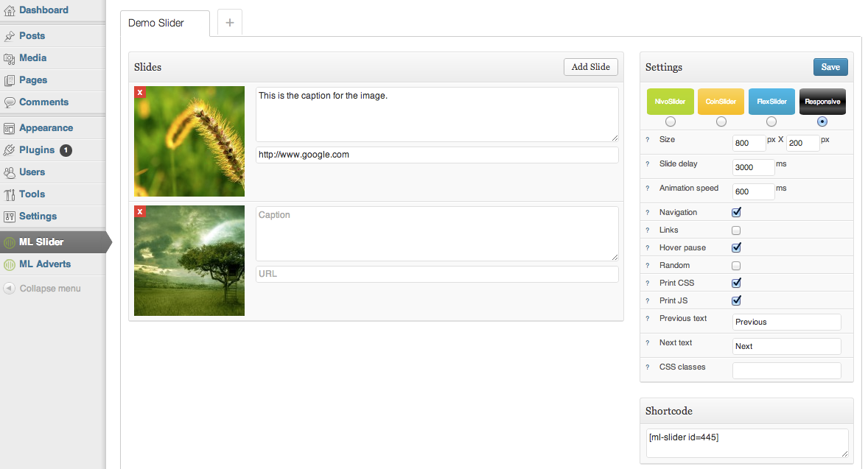Uncheck the Navigation checkbox
The width and height of the screenshot is (868, 469).
coord(736,212)
